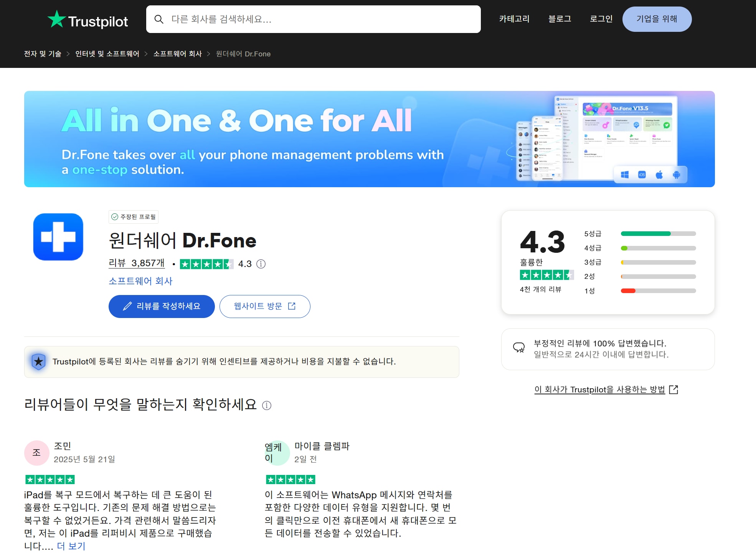
Task: Go to 소프트웨어 회사 breadcrumb
Action: [x=178, y=54]
